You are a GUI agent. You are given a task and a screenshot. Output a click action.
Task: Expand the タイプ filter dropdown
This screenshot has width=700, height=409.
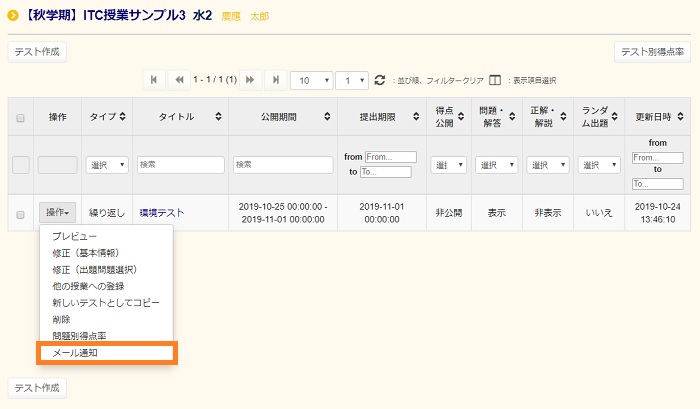pyautogui.click(x=105, y=165)
